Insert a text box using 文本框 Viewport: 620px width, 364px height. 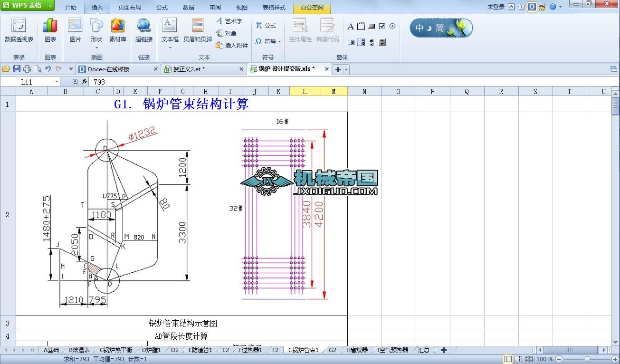click(170, 29)
